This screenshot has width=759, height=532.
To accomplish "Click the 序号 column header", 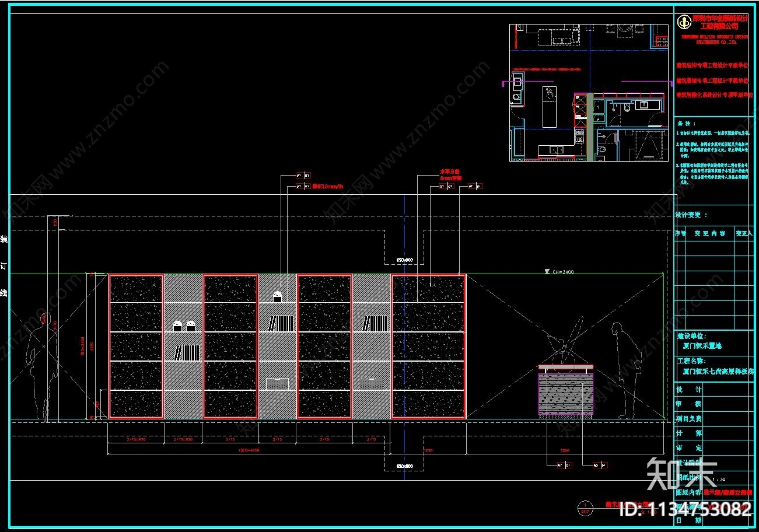I will click(x=681, y=233).
